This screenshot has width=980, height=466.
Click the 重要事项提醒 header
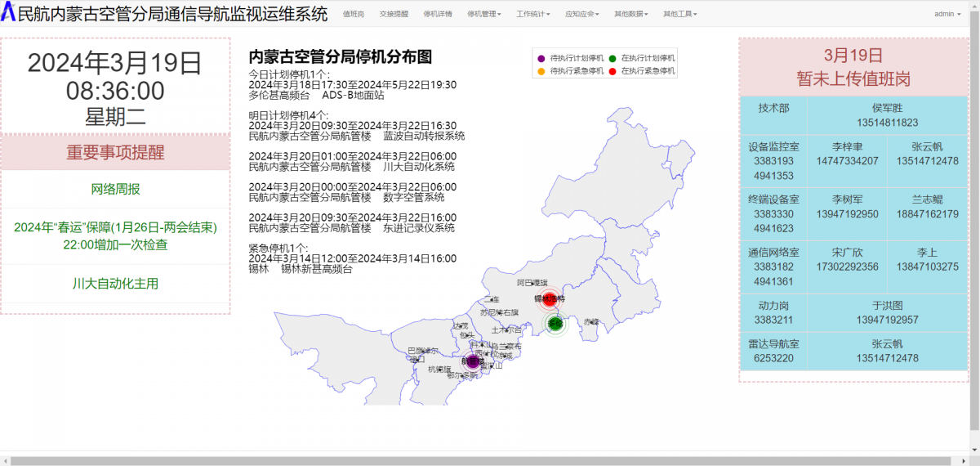tap(115, 152)
